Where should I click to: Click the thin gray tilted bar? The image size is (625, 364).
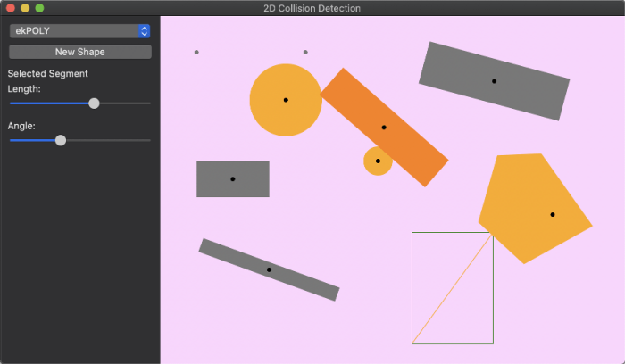pos(269,269)
